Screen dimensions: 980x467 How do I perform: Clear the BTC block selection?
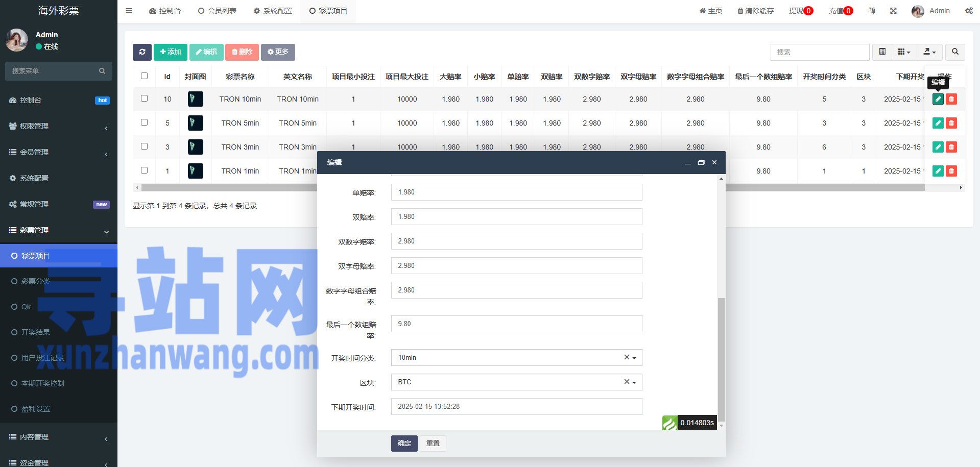(x=627, y=382)
